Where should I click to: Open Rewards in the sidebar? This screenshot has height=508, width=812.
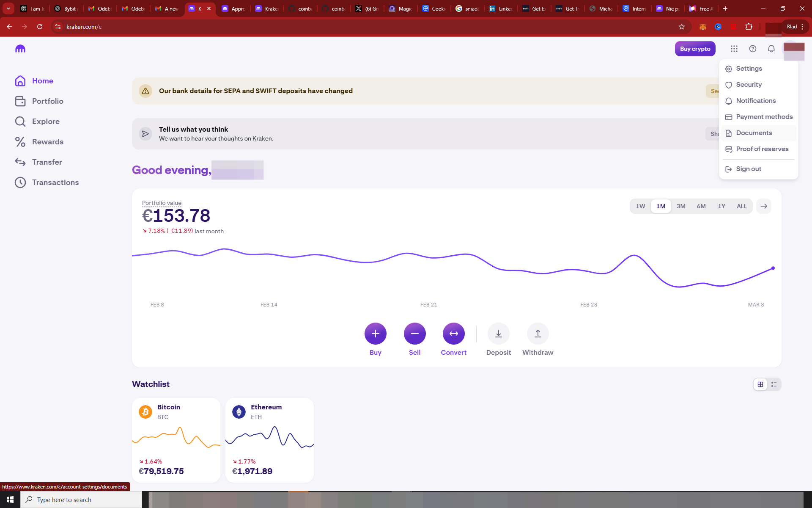click(39, 142)
